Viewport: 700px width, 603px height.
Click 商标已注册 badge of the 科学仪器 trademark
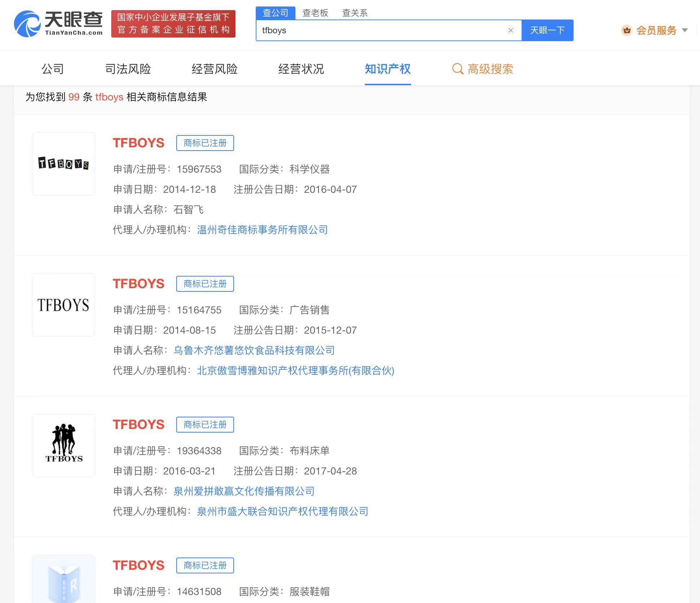pyautogui.click(x=205, y=143)
